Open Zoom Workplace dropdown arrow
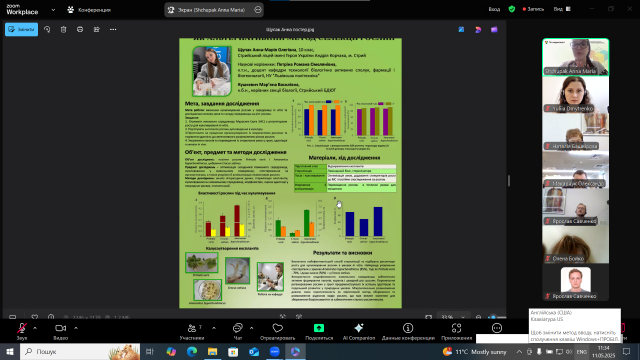The width and height of the screenshot is (640, 360). point(53,10)
